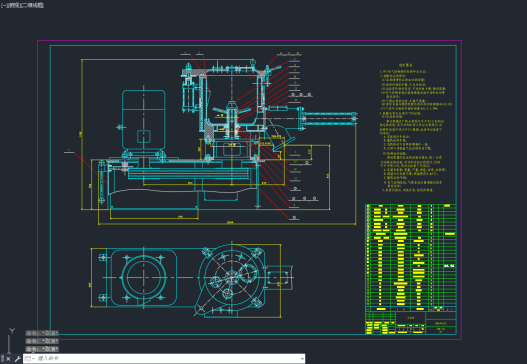Select the motor outline in the side view

click(x=144, y=119)
